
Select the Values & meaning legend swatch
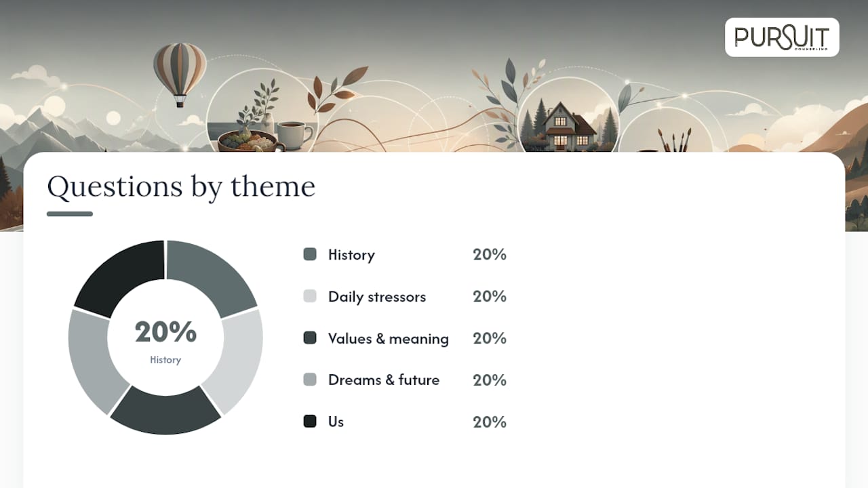click(310, 338)
